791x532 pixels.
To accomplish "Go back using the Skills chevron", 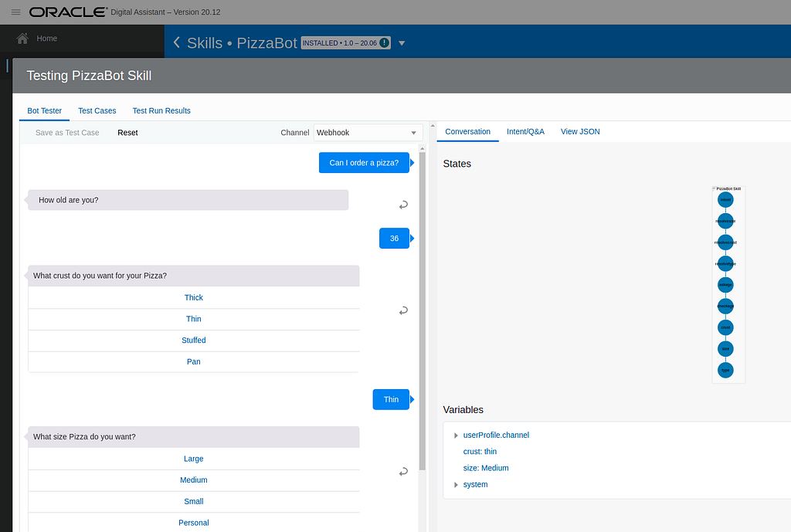I will point(177,42).
